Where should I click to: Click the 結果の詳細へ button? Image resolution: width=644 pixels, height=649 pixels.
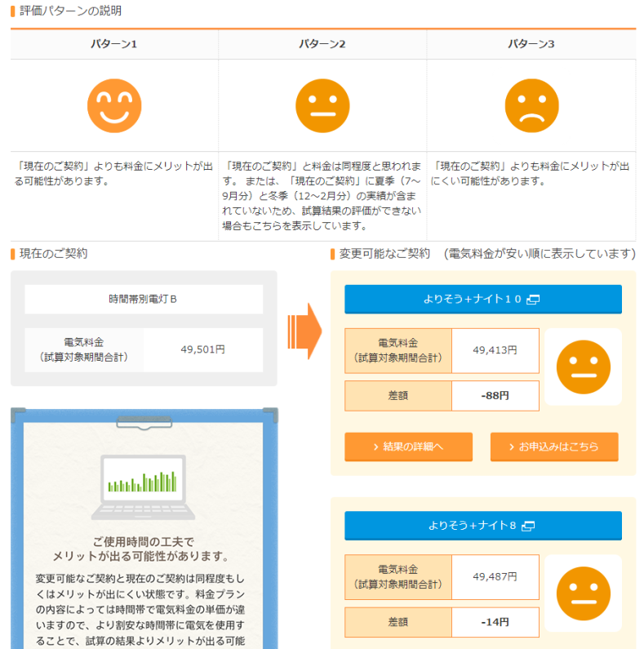coord(408,447)
